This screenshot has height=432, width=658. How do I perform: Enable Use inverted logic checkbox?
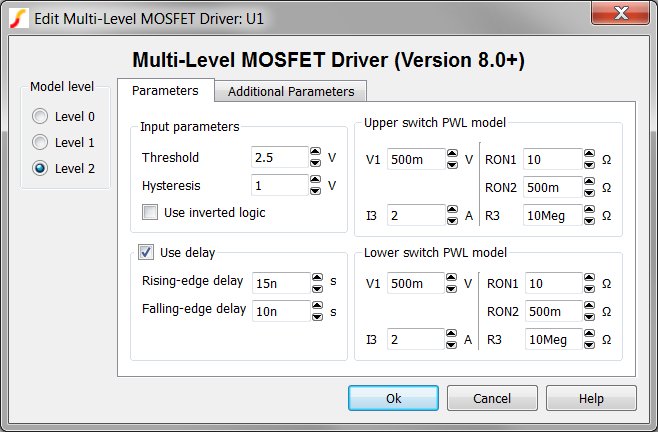[x=150, y=212]
